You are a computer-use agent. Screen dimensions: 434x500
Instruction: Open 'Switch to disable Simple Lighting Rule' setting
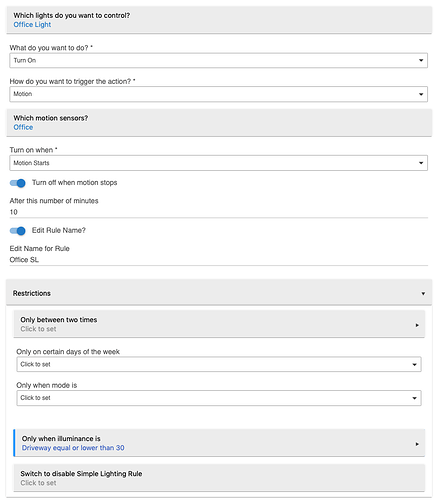tap(219, 478)
